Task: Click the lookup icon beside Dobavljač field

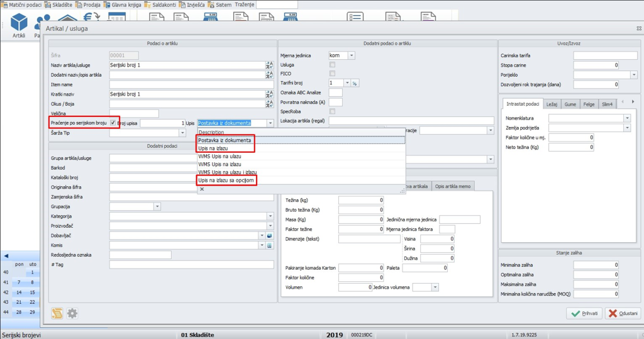Action: pyautogui.click(x=269, y=236)
